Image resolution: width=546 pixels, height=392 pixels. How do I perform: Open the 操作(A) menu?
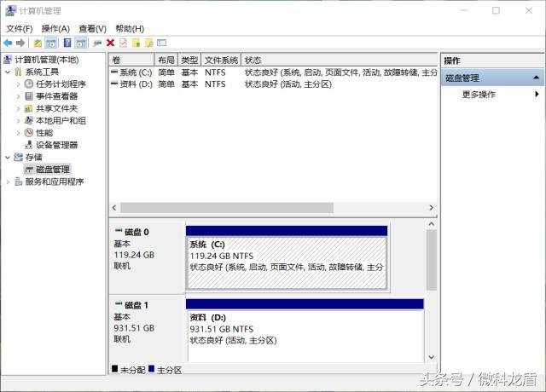[55, 29]
